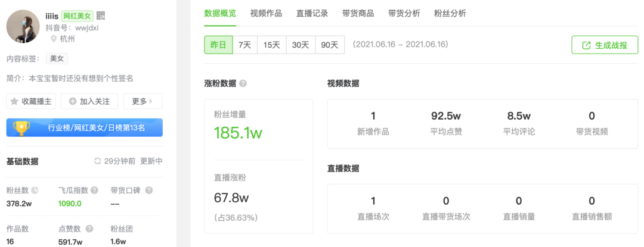Click the question icon beside 带货口碑
This screenshot has width=644, height=247.
tap(149, 190)
